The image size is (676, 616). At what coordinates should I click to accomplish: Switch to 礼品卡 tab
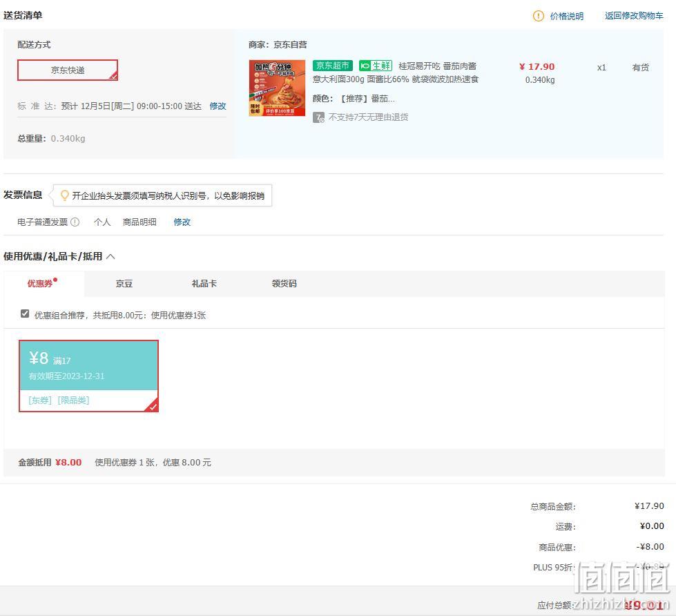pos(204,284)
